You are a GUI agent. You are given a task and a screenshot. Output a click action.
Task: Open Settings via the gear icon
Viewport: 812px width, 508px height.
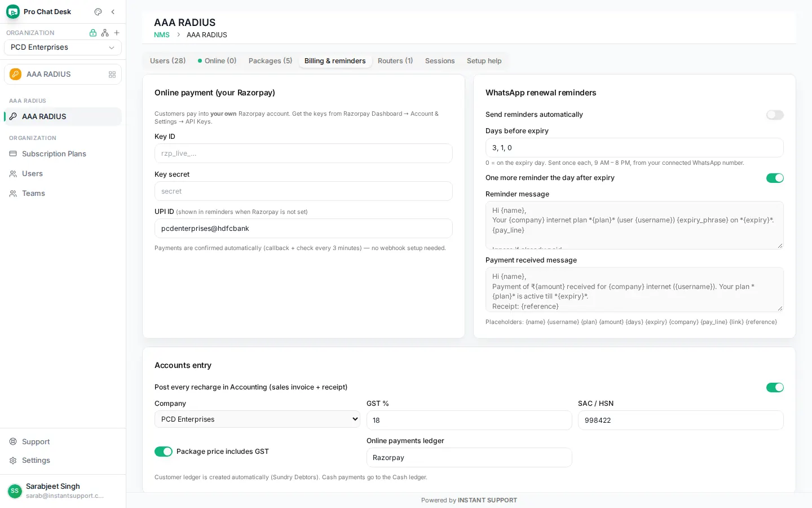(x=13, y=461)
